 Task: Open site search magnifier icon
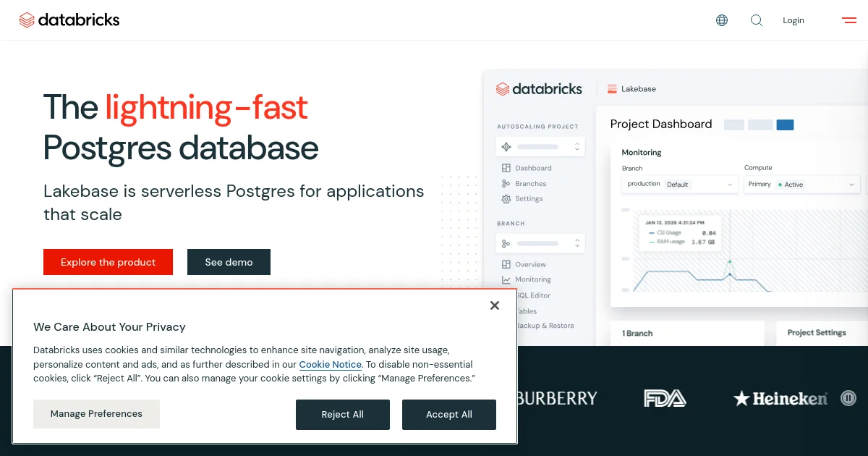[x=757, y=20]
